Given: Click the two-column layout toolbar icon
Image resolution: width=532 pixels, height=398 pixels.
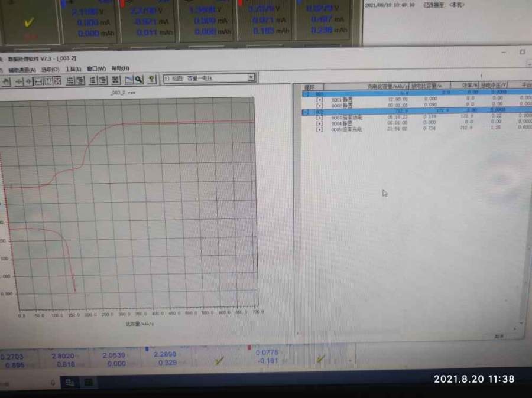Looking at the screenshot, I should coord(48,81).
